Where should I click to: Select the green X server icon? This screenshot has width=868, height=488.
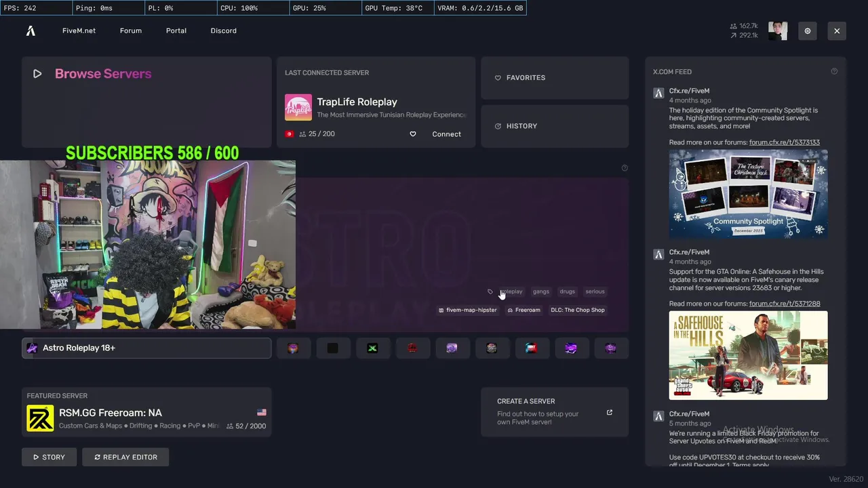[372, 348]
